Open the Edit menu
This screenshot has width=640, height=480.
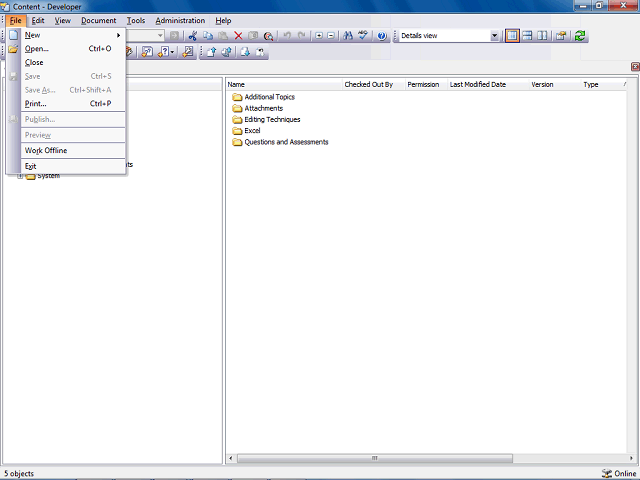click(38, 20)
